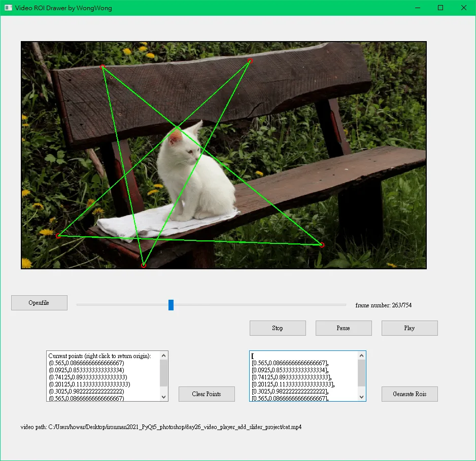
Task: Click scrollbar thumb of ROI output box
Action: pyautogui.click(x=361, y=373)
